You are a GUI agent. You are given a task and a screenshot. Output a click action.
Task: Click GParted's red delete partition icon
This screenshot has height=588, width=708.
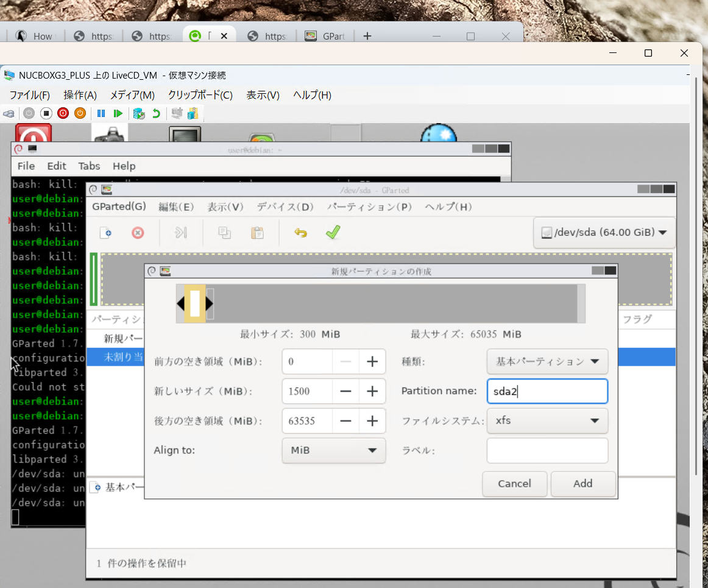coord(138,233)
